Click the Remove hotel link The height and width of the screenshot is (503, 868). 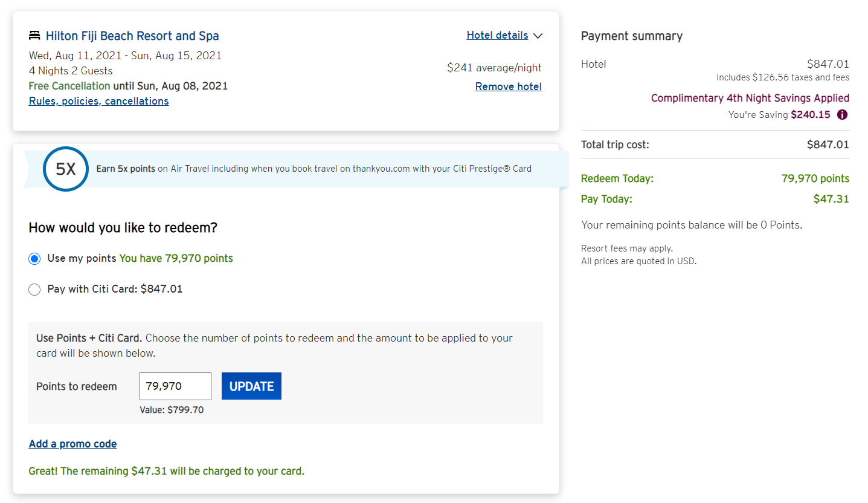(508, 86)
